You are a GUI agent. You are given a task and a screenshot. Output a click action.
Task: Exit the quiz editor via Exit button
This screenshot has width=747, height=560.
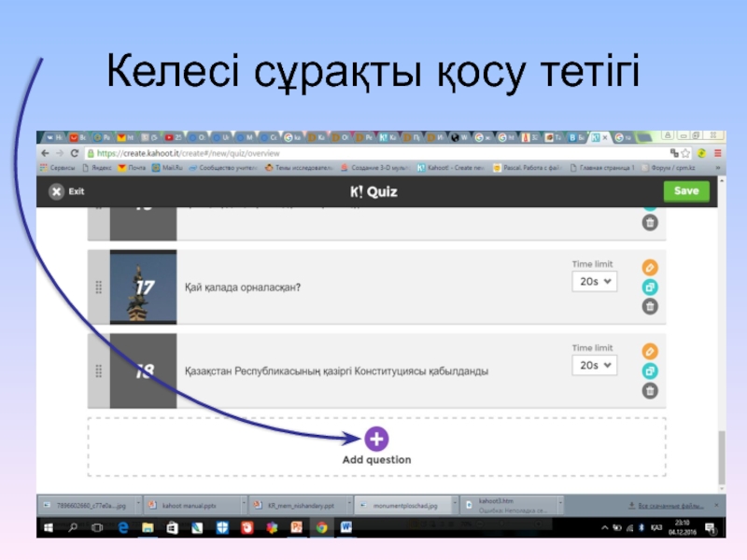coord(66,191)
